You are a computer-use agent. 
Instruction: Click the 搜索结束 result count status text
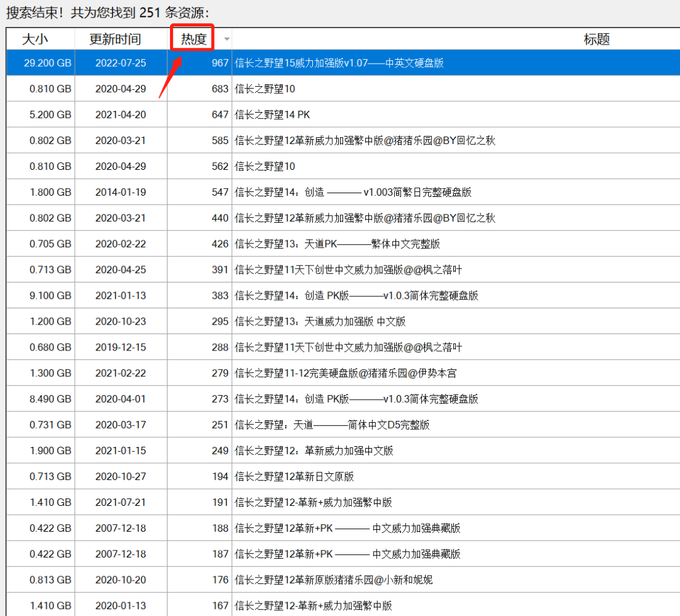pyautogui.click(x=108, y=12)
